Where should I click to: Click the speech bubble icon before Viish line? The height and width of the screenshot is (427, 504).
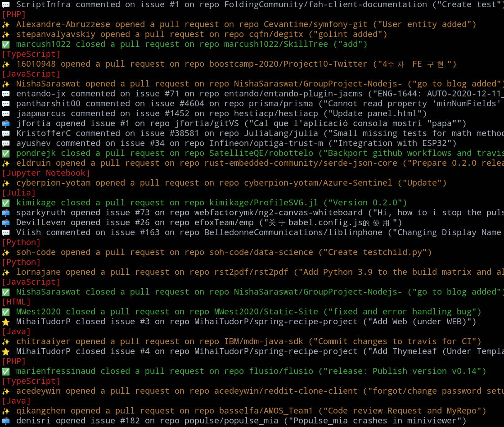coord(6,233)
